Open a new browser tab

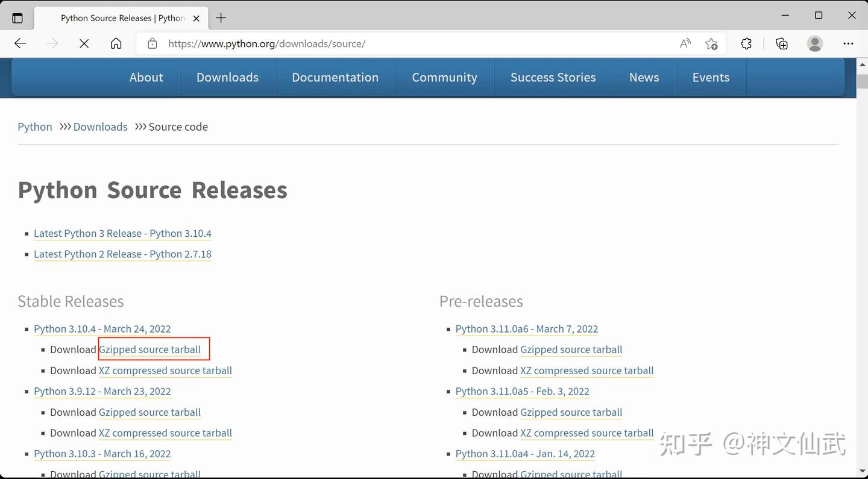click(221, 18)
